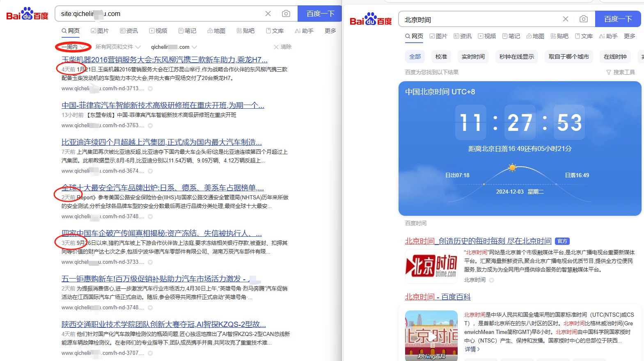Open result 四家中国车企破产传闻真相揭秘

pyautogui.click(x=162, y=233)
